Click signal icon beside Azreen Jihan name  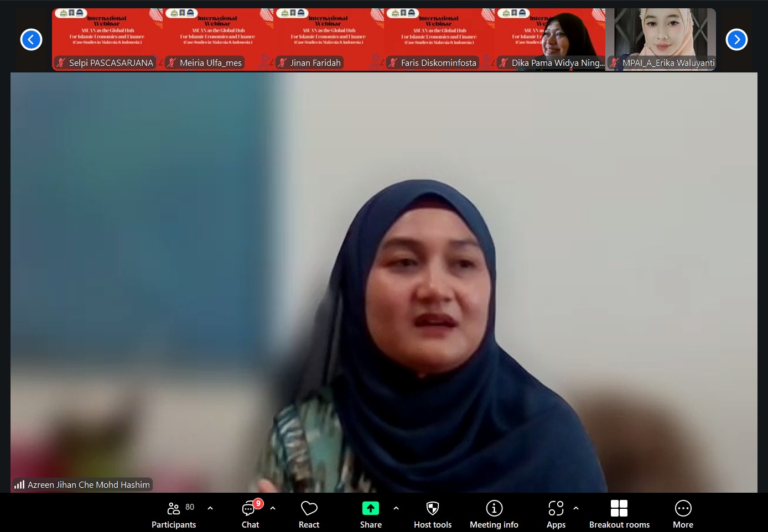19,485
